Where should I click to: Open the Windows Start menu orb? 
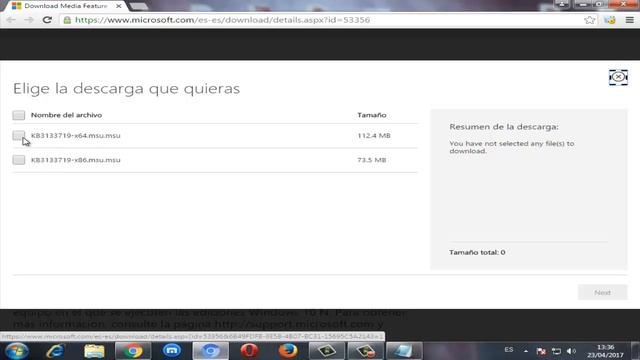[17, 351]
